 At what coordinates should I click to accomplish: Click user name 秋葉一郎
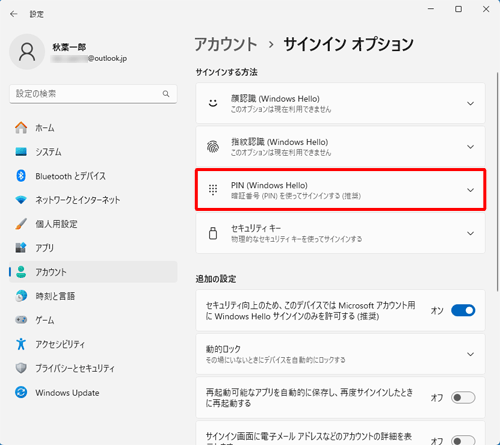(69, 47)
